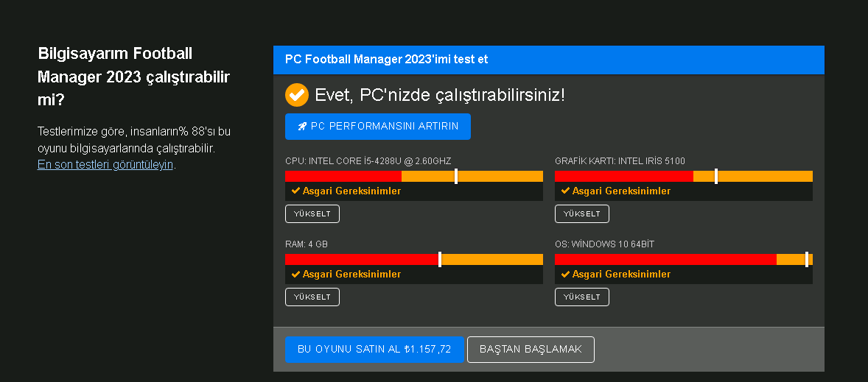Click PC PERFORMANSINI ARTIRIN button

tap(377, 127)
